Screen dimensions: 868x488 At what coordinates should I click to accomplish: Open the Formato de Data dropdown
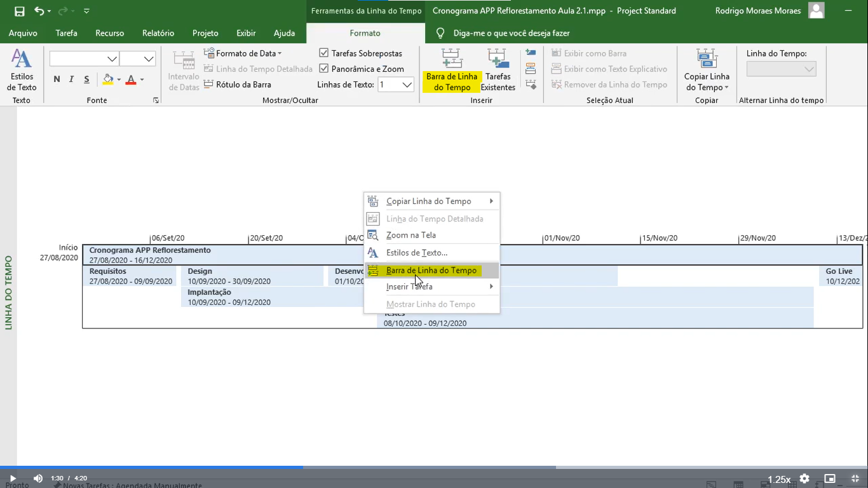pyautogui.click(x=243, y=53)
